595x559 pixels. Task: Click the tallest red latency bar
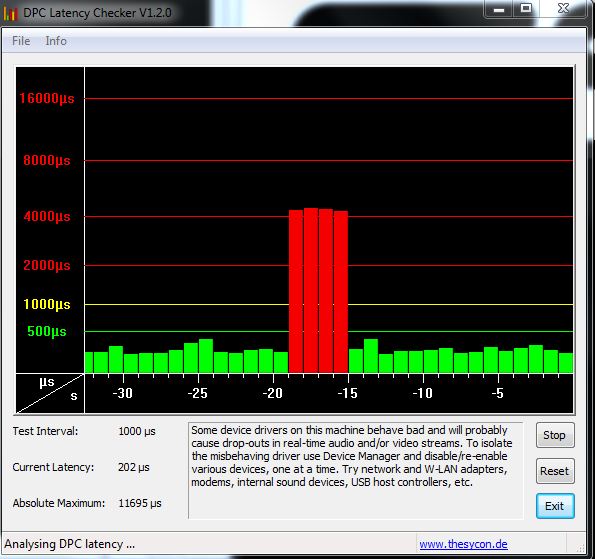(x=311, y=290)
